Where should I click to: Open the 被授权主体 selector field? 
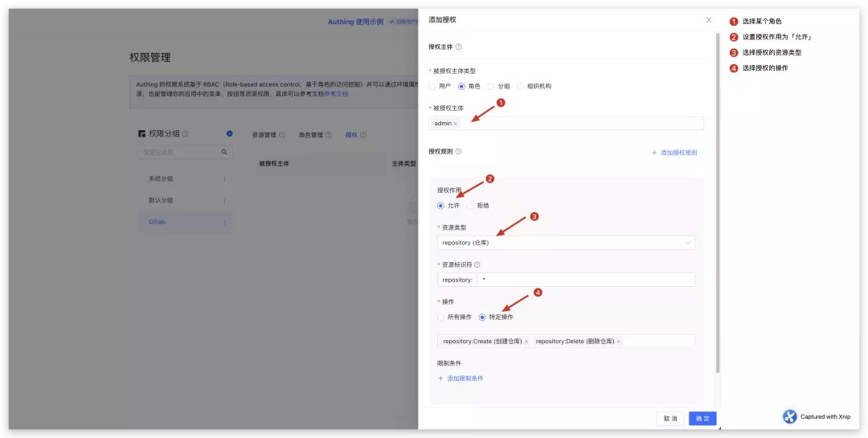pyautogui.click(x=579, y=124)
